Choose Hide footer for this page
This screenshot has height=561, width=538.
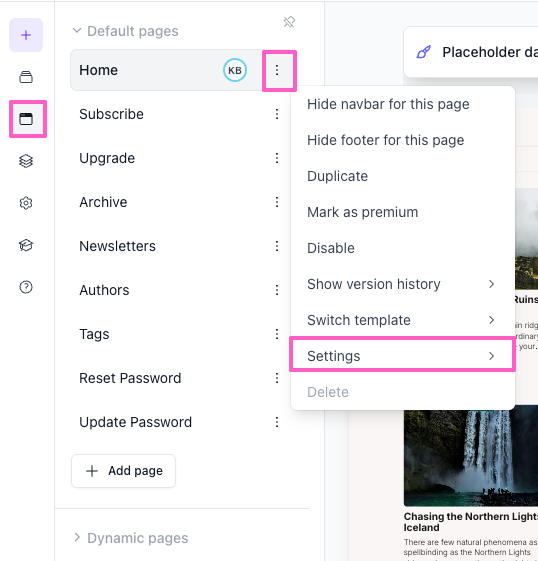point(403,140)
